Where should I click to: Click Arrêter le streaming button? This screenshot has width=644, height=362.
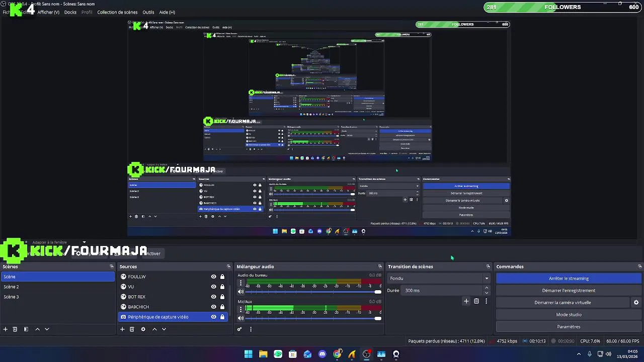coord(569,279)
